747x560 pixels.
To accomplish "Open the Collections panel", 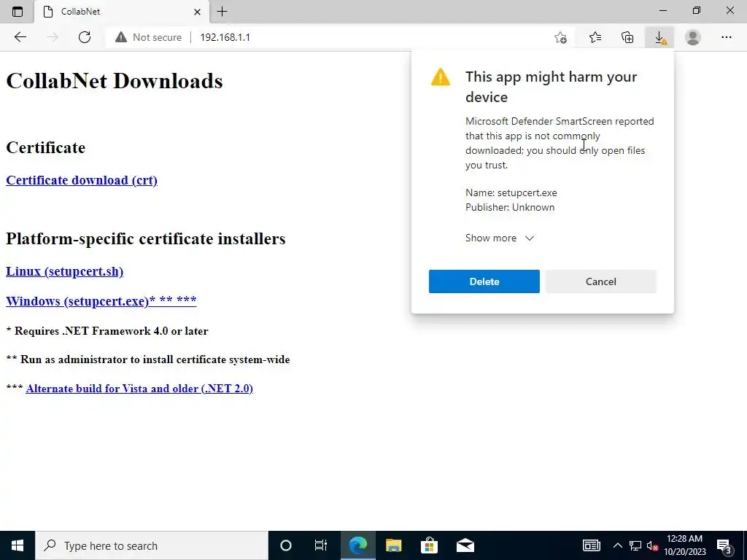I will [x=627, y=37].
